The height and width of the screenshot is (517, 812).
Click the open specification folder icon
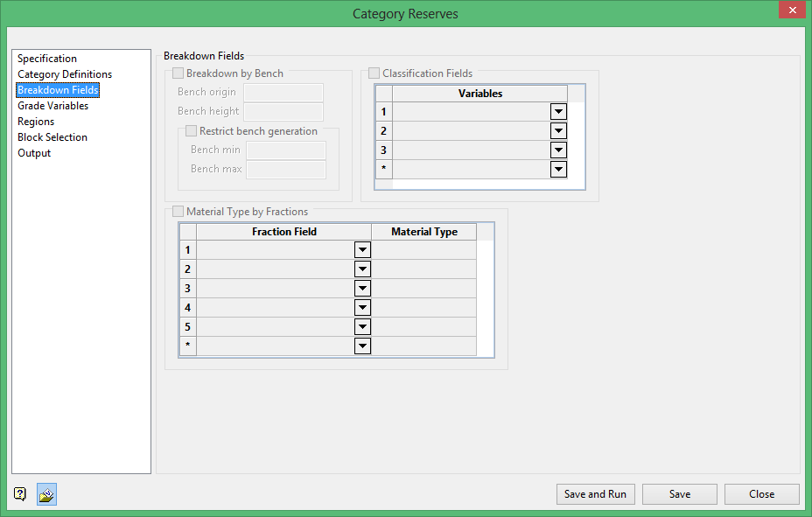pos(47,494)
